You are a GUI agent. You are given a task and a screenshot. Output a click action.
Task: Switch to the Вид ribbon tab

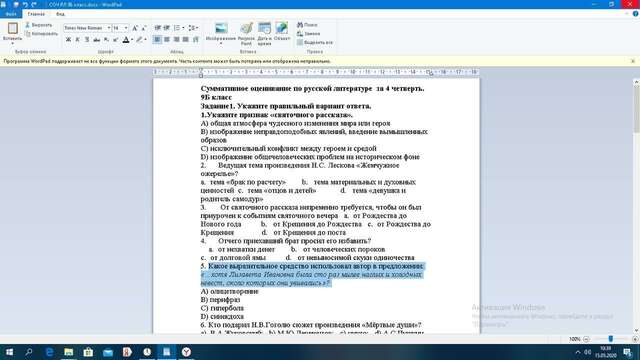click(x=60, y=14)
